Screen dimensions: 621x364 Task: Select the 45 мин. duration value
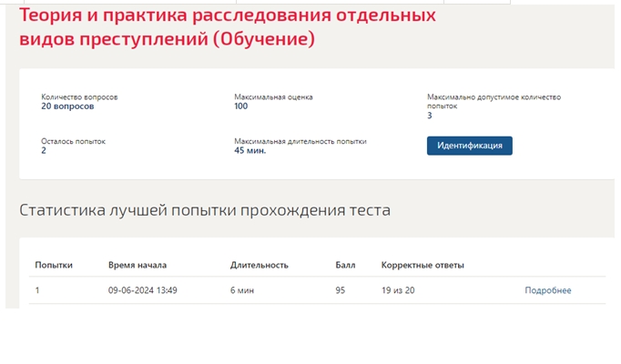pyautogui.click(x=249, y=151)
